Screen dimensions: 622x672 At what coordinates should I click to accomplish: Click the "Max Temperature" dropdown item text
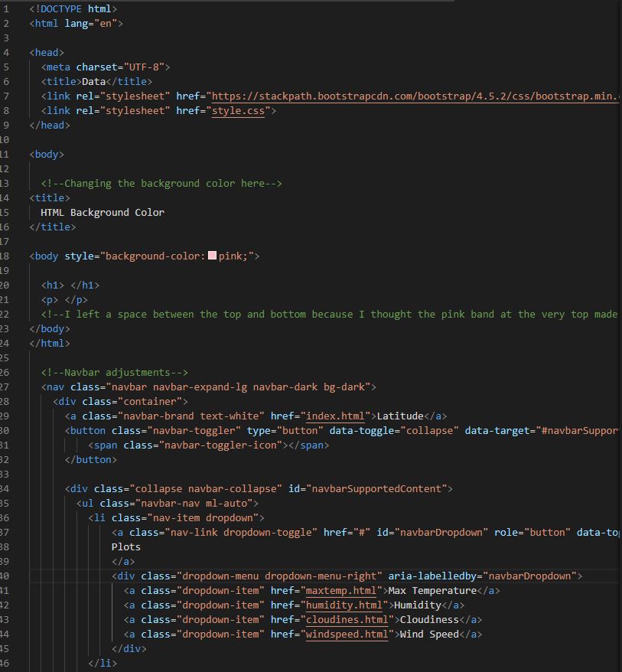[x=432, y=591]
